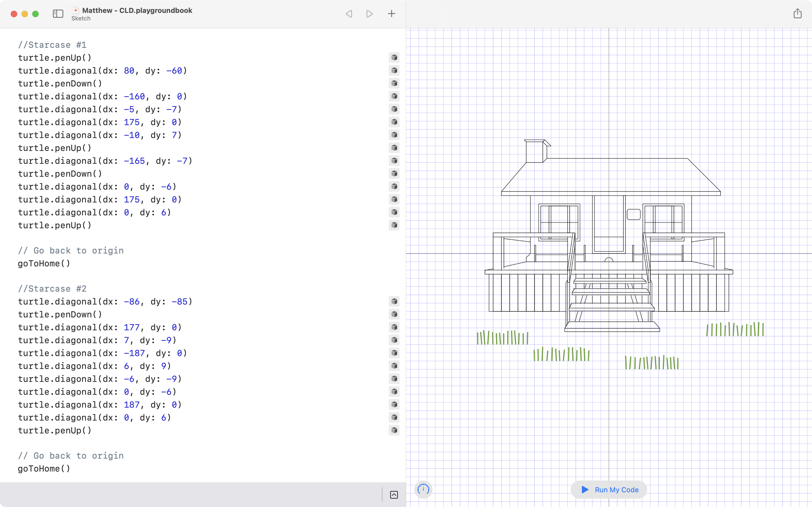
Task: Click the canvas fit/resize icon bottom right
Action: pos(394,495)
